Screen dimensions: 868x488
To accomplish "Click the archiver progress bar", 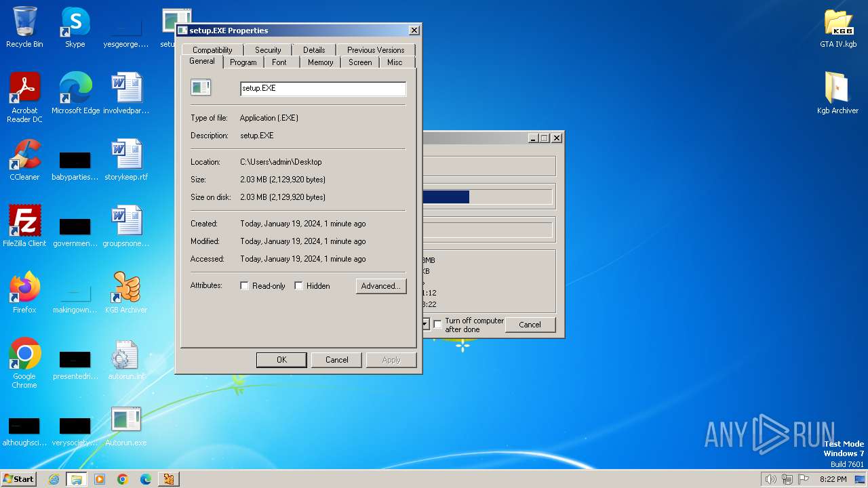I will (x=487, y=197).
